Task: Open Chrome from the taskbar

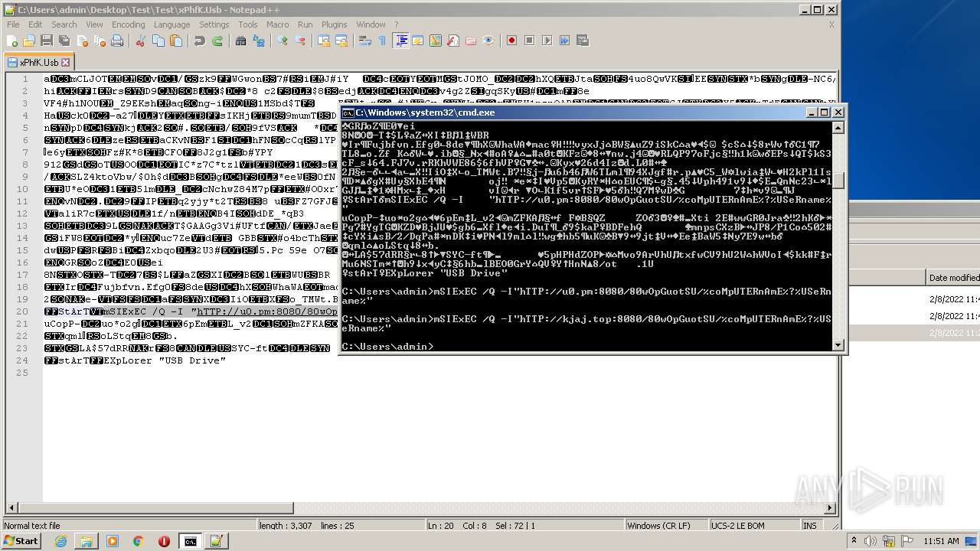Action: coord(139,541)
